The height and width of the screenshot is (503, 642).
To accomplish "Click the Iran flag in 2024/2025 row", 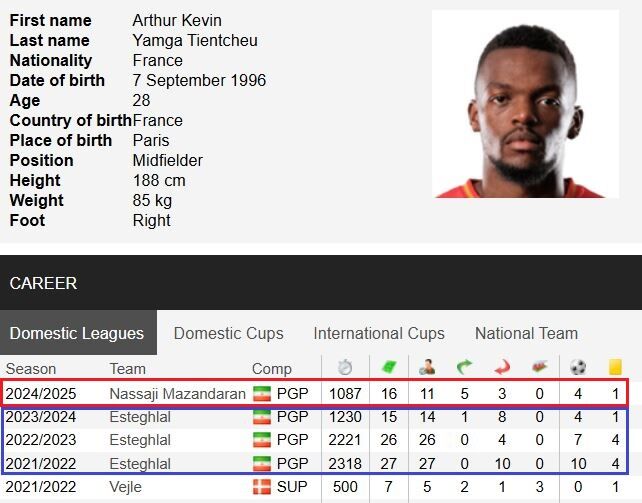I will pyautogui.click(x=262, y=393).
